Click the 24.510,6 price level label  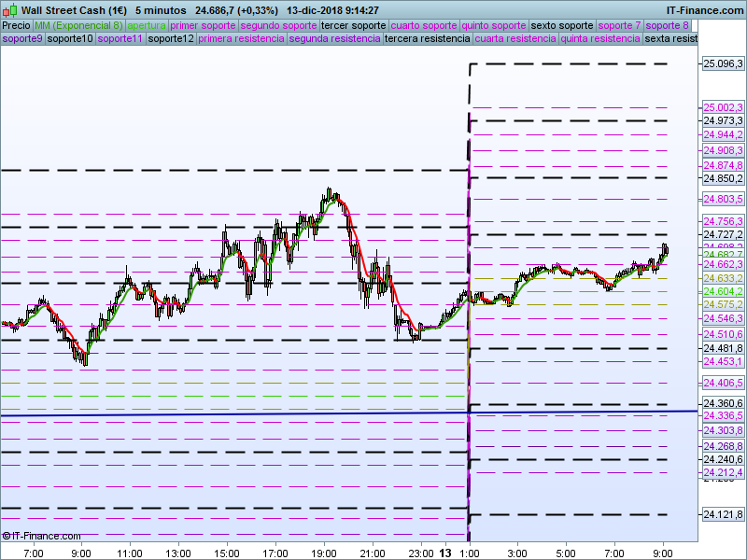(723, 334)
